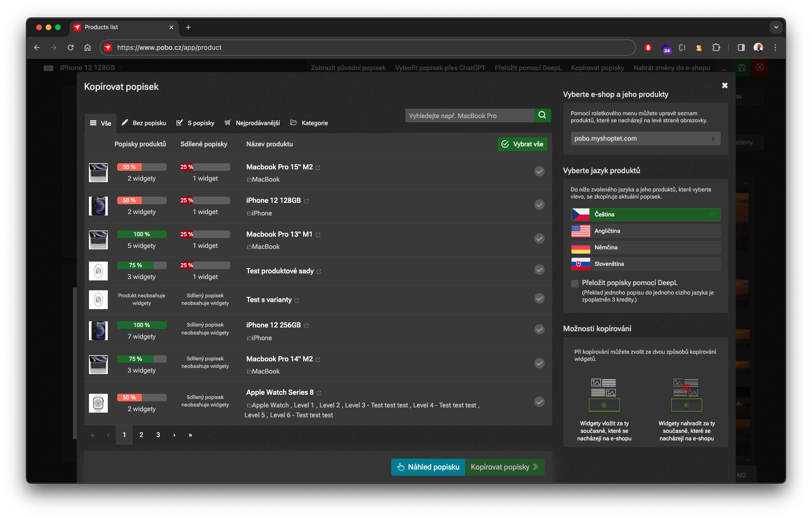Screen dimensions: 812x518
Task: Click the iPhone 12 256GB product thumbnail
Action: point(98,331)
